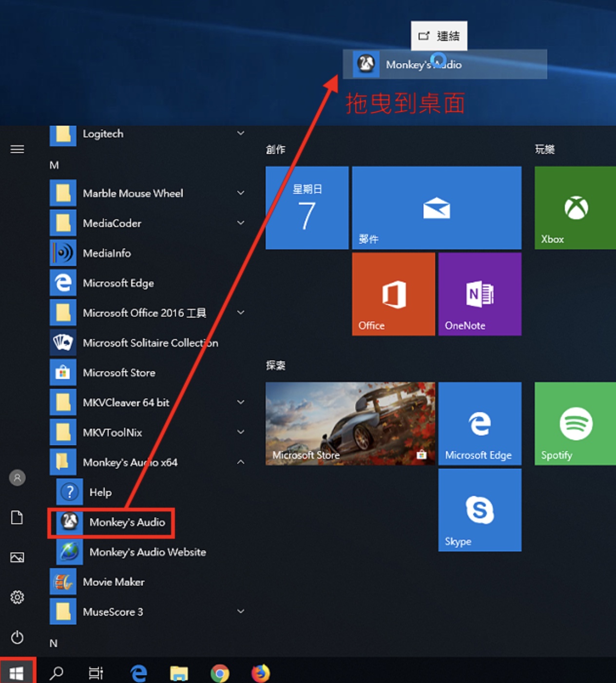
Task: Open the OneNote tile
Action: coord(480,294)
